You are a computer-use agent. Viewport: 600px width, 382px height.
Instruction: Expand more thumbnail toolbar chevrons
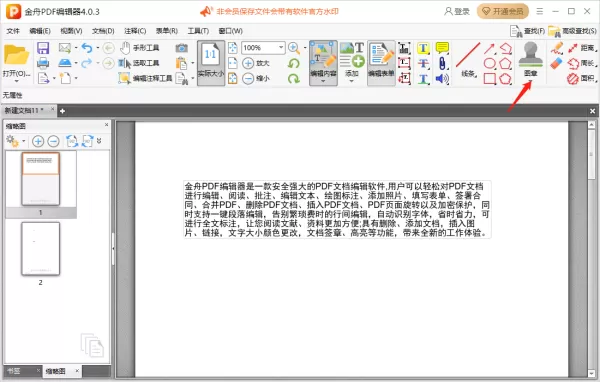tap(99, 141)
